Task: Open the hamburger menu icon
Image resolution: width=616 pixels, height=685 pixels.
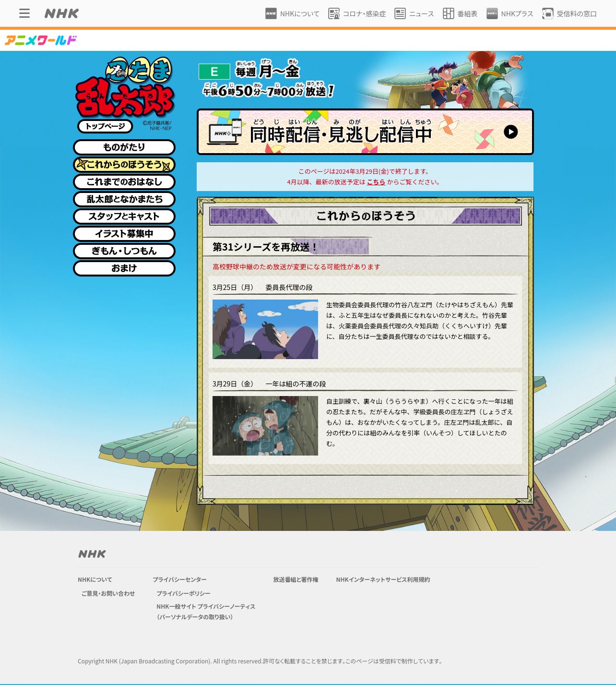Action: 24,13
